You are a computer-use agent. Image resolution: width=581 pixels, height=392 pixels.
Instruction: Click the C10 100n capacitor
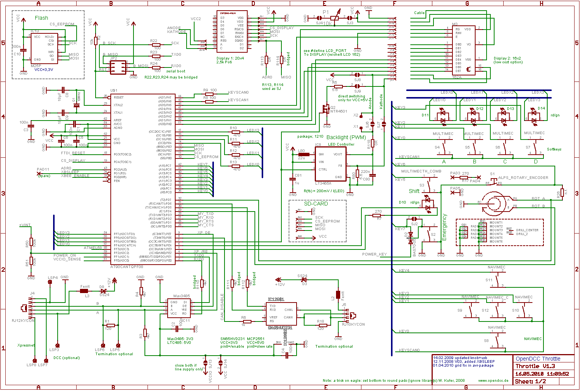24,50
